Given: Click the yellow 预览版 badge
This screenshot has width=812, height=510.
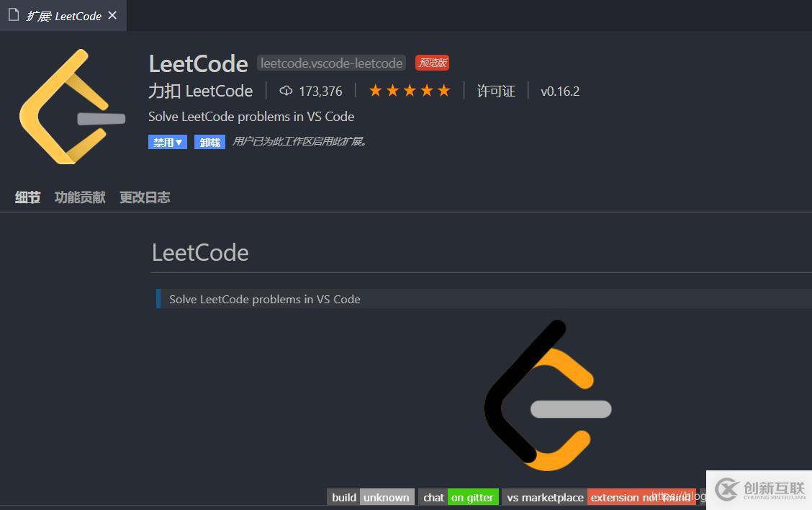Looking at the screenshot, I should [x=432, y=63].
